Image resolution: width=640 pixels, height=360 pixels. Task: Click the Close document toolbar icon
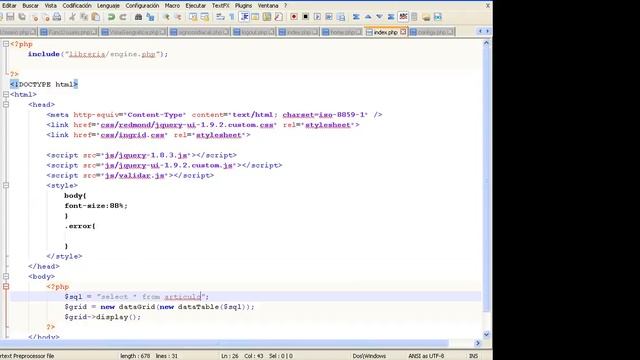[35, 18]
